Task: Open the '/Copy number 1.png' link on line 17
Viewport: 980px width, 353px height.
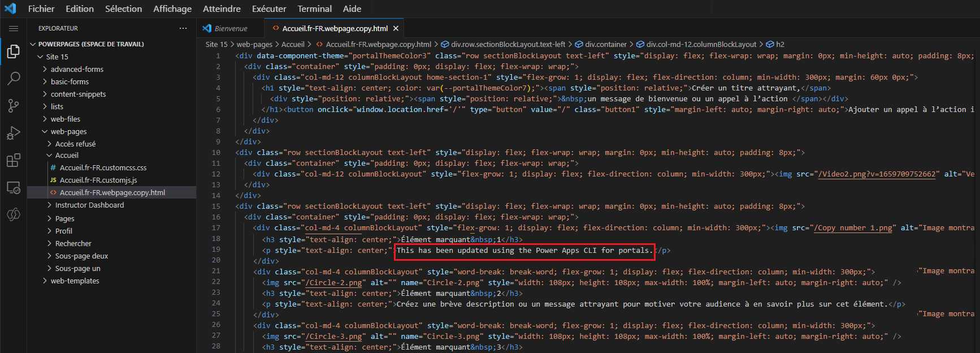Action: pos(853,228)
